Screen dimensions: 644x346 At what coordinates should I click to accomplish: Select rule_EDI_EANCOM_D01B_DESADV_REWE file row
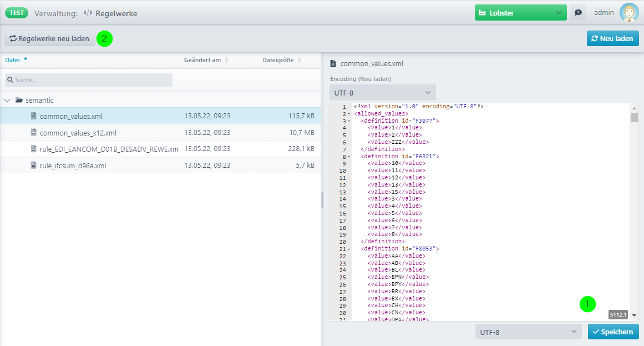tap(109, 149)
